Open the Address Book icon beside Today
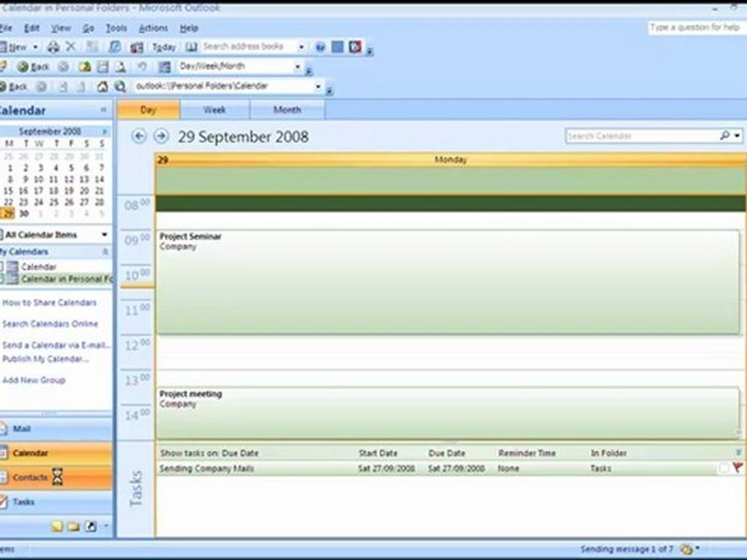This screenshot has width=747, height=560. pos(191,47)
